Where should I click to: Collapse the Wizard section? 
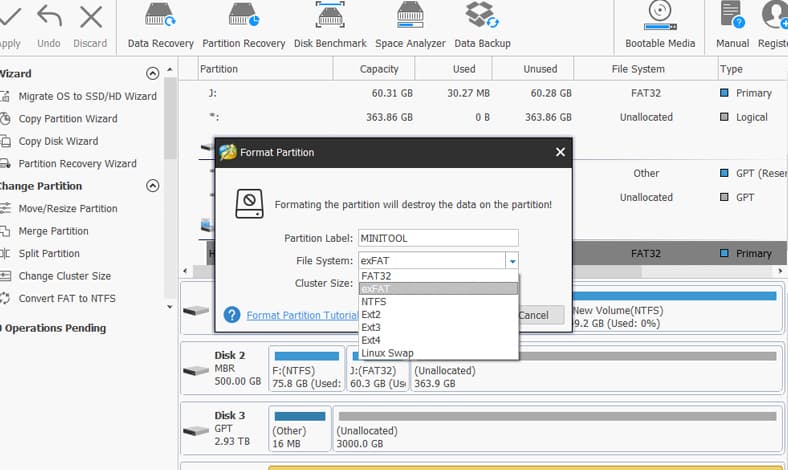152,73
